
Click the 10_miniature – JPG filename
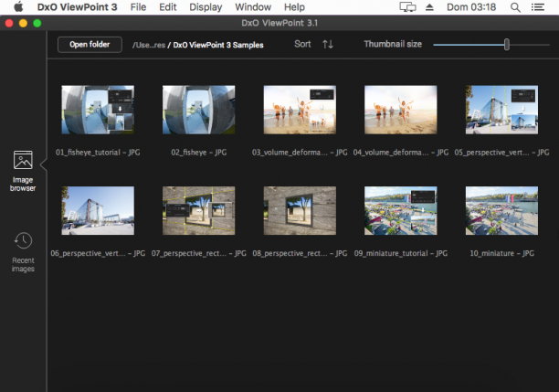[x=501, y=253]
